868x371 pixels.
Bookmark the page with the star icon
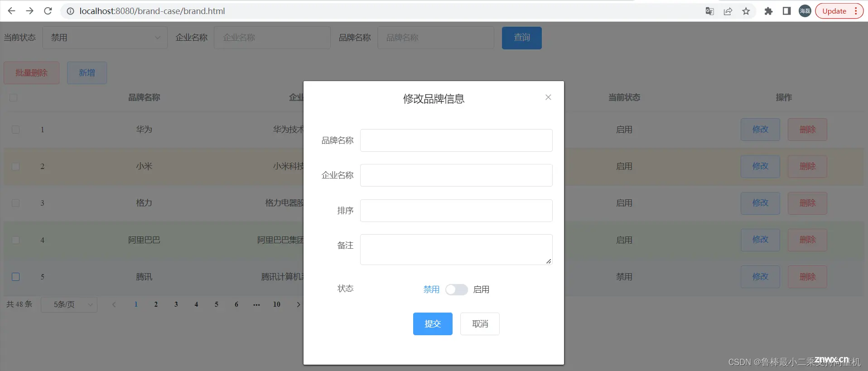(x=746, y=11)
